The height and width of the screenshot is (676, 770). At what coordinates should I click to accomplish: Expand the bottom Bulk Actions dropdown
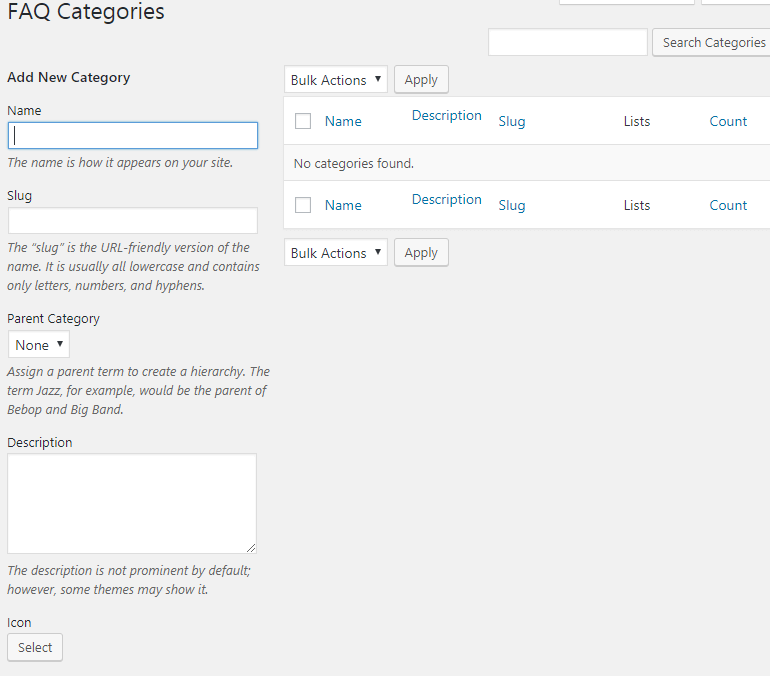tap(335, 253)
